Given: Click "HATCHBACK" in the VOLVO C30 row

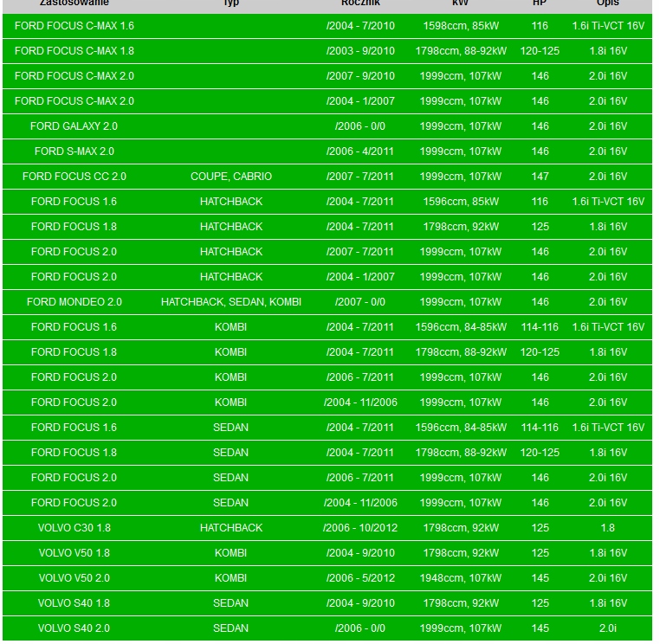Looking at the screenshot, I should [231, 528].
